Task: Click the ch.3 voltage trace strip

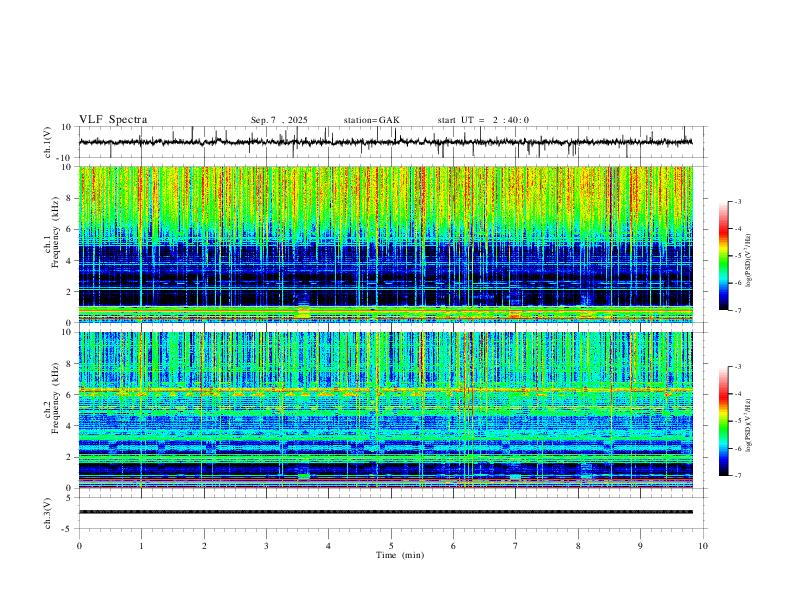Action: pos(385,512)
